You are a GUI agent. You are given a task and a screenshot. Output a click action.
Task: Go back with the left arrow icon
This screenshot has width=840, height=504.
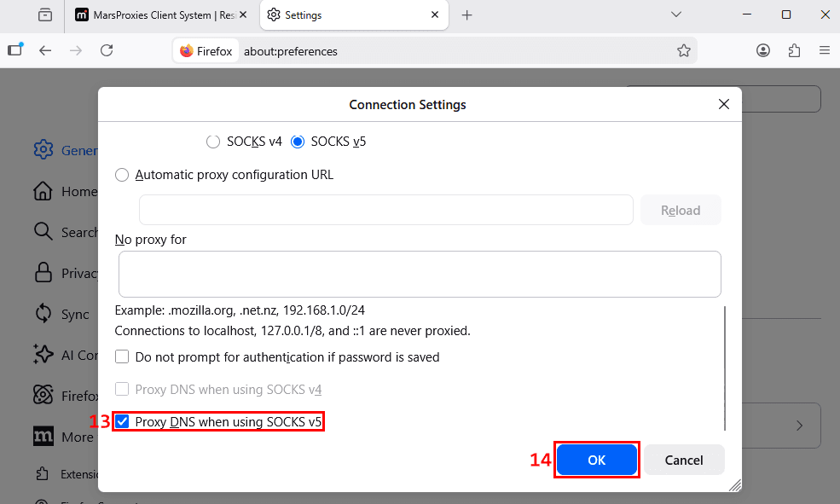(x=45, y=50)
